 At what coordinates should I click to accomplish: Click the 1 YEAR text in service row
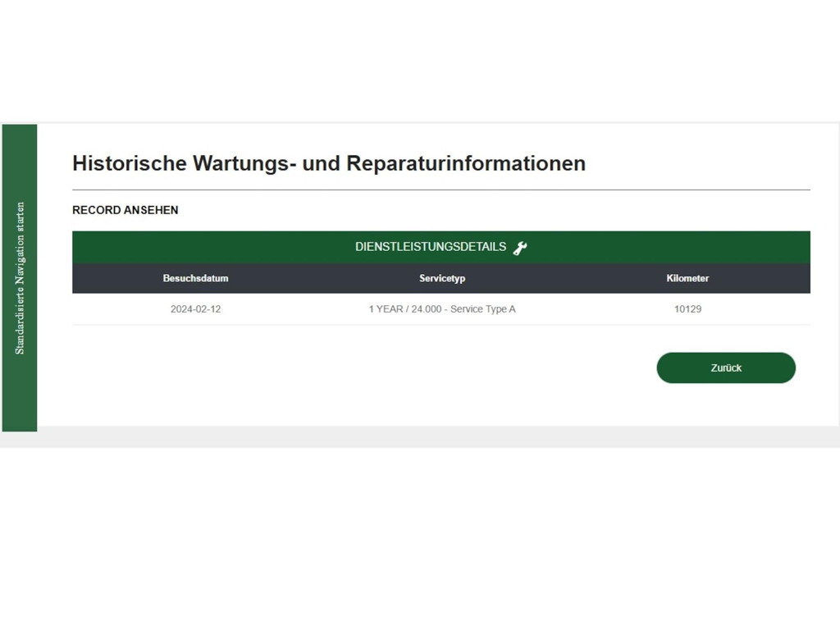[x=386, y=309]
